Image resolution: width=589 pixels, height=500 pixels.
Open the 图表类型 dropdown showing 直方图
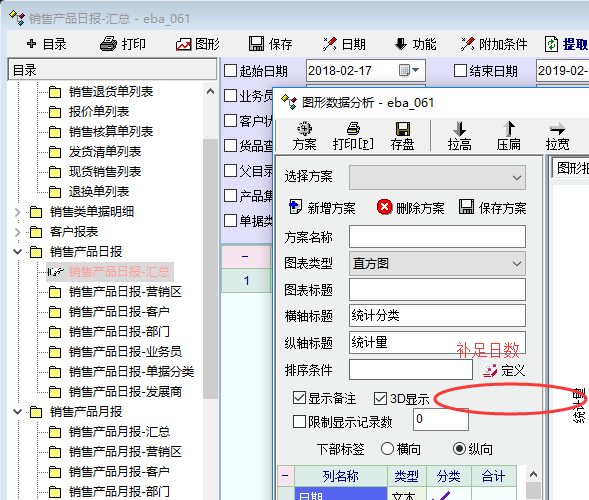[x=437, y=264]
